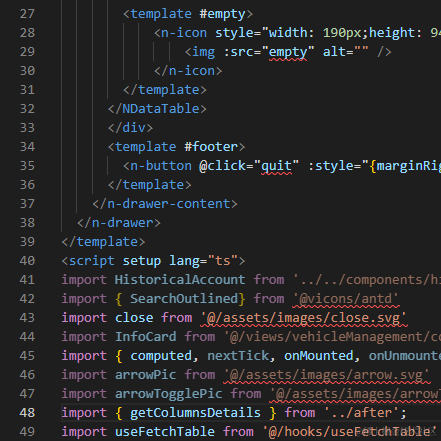Click line number 39 in the gutter

click(x=27, y=242)
